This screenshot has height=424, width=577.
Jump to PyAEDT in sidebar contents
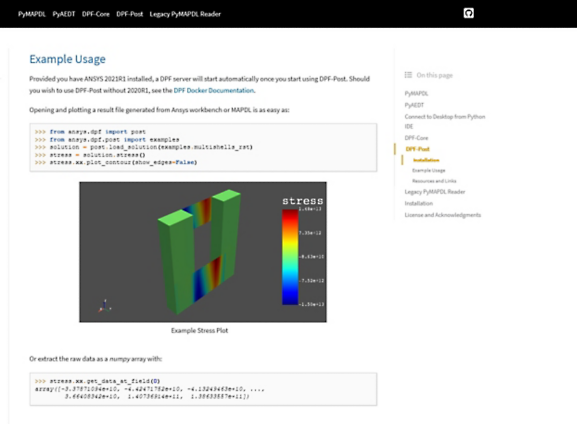point(414,105)
